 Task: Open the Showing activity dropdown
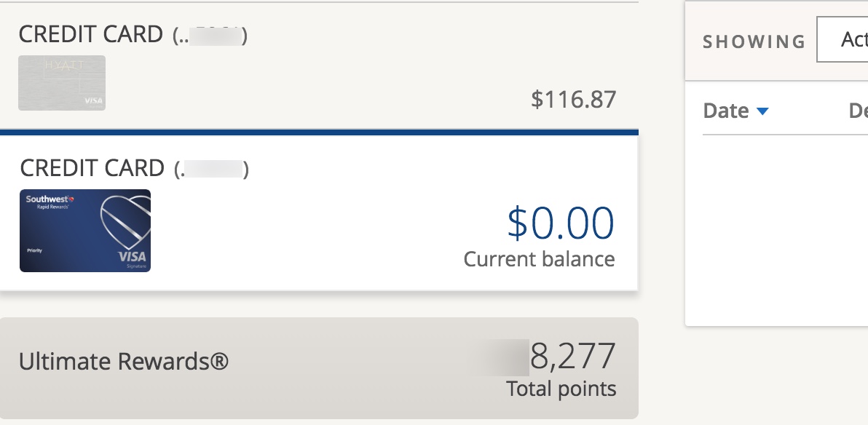842,39
